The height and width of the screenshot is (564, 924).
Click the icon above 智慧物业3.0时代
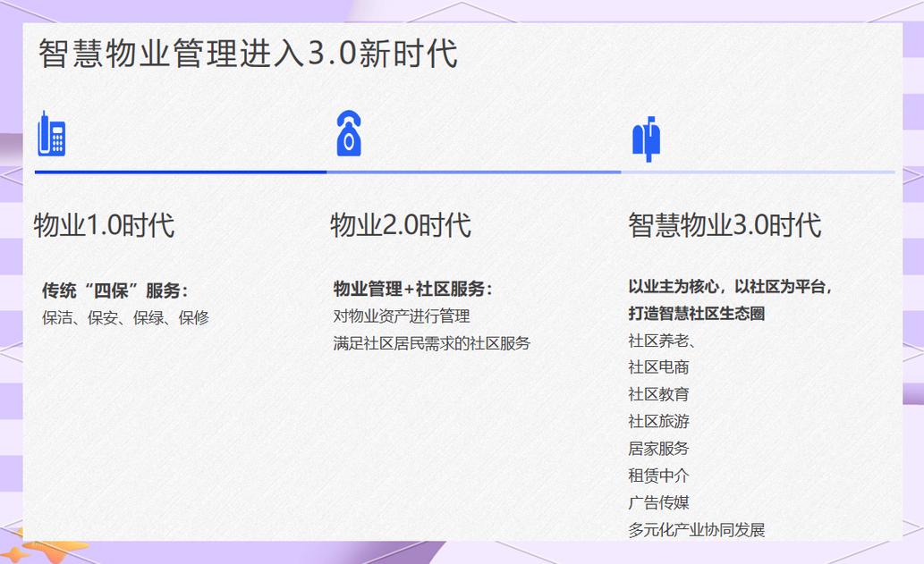648,136
